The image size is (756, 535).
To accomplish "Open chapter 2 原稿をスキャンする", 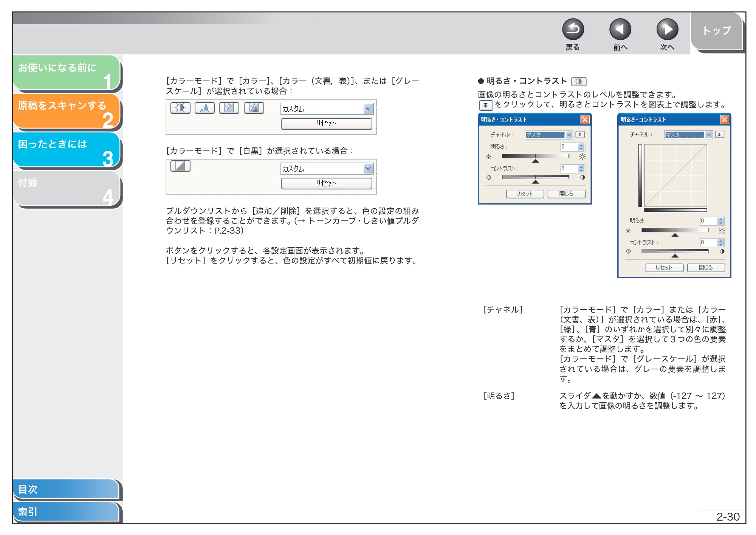I will point(67,111).
